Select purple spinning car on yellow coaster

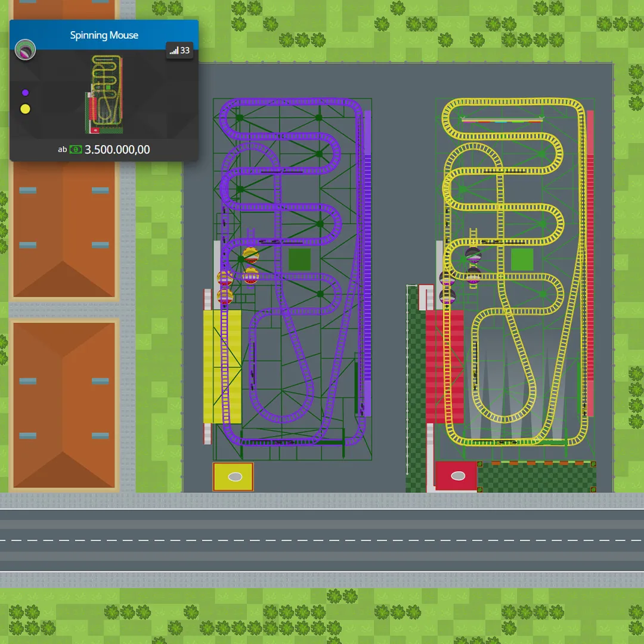(473, 256)
